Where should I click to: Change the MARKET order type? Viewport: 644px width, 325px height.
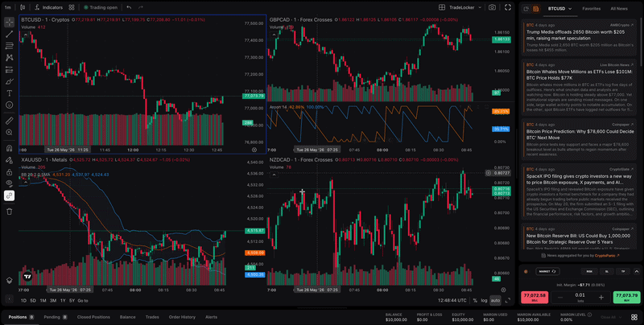point(547,271)
